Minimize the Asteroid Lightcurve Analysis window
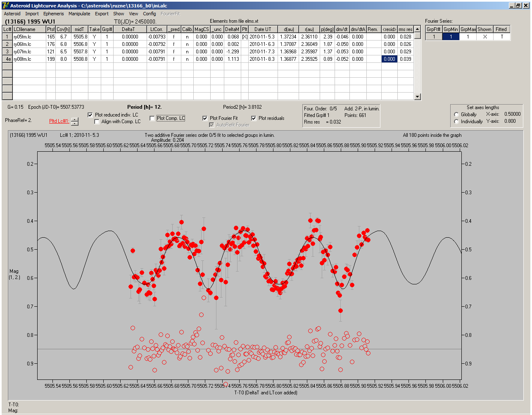Screen dimensions: 532x415 (511, 5)
